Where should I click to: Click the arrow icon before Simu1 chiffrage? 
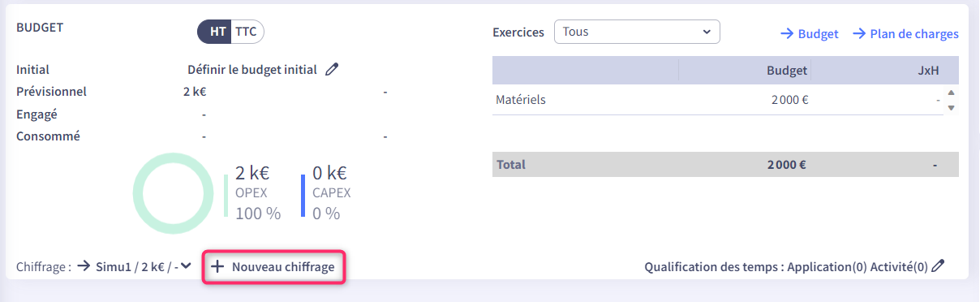[84, 266]
